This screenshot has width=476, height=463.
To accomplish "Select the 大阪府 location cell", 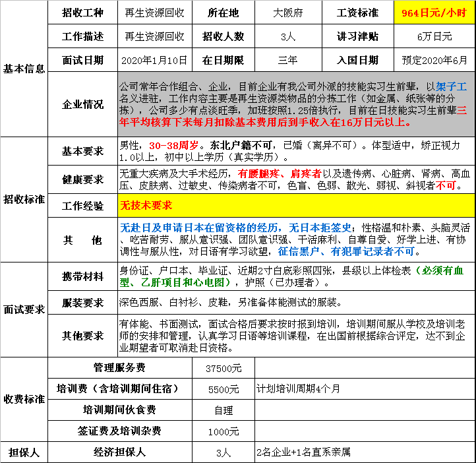I will [x=288, y=13].
